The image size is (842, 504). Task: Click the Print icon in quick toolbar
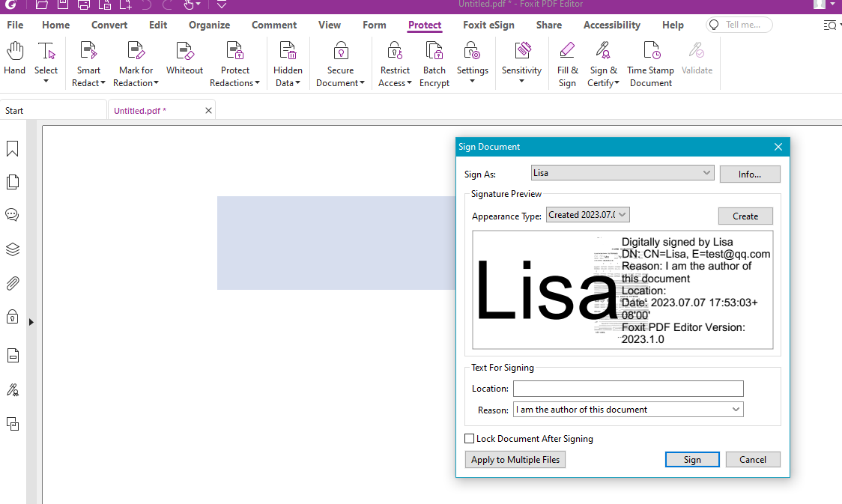coord(84,4)
